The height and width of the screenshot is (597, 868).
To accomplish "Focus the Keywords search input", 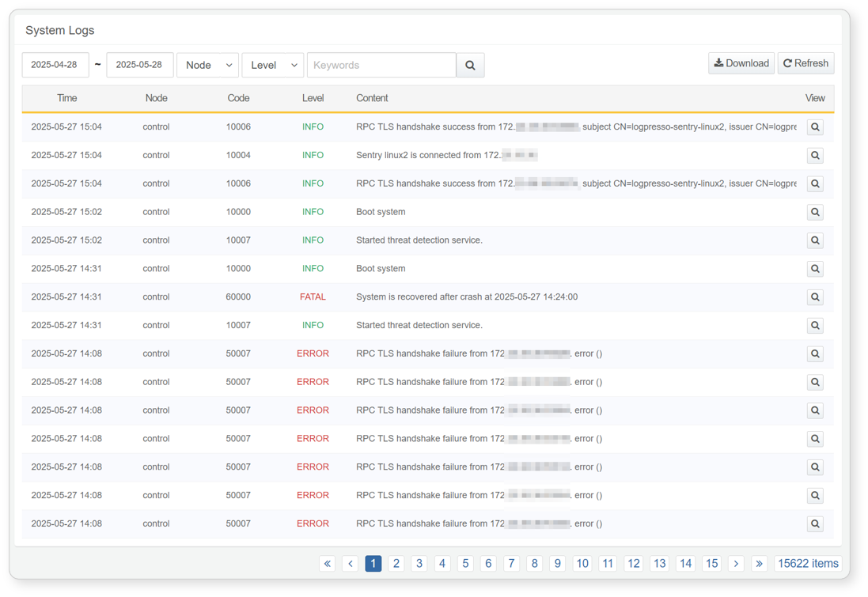I will (381, 66).
